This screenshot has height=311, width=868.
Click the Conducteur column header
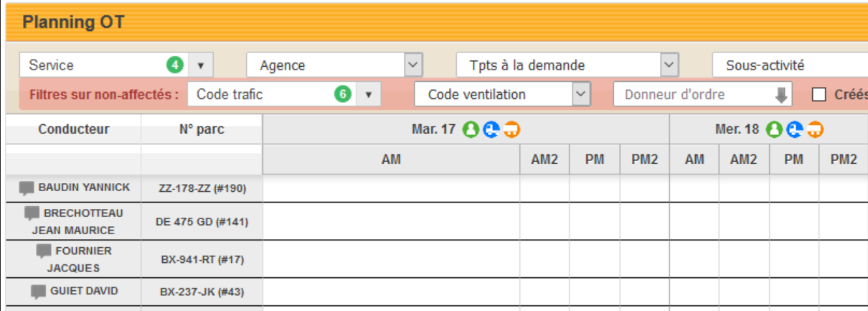(x=74, y=129)
